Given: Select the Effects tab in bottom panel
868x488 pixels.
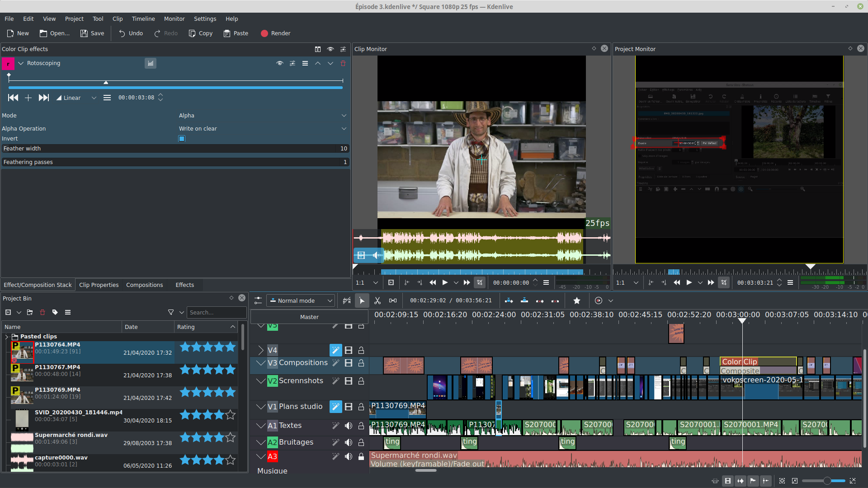Looking at the screenshot, I should (x=184, y=284).
